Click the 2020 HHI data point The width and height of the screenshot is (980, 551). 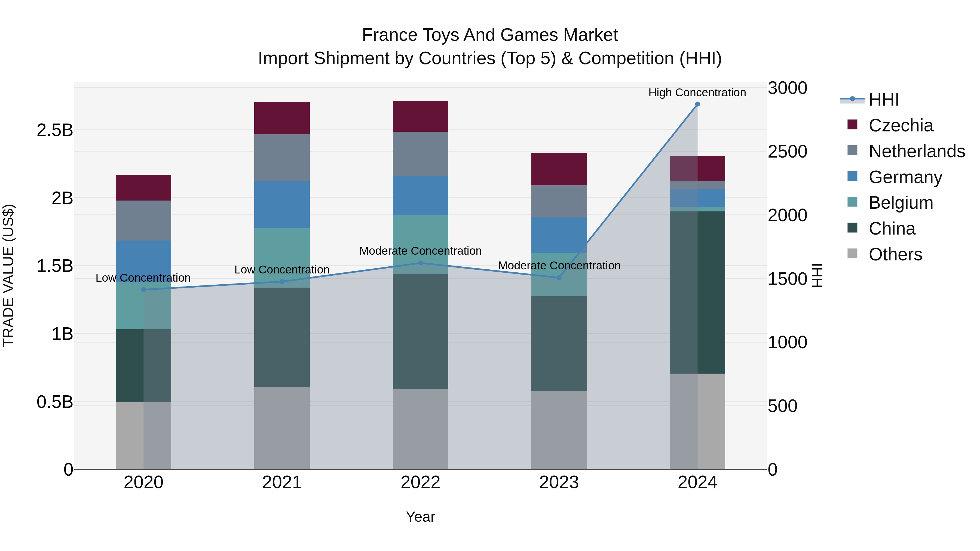pos(143,290)
